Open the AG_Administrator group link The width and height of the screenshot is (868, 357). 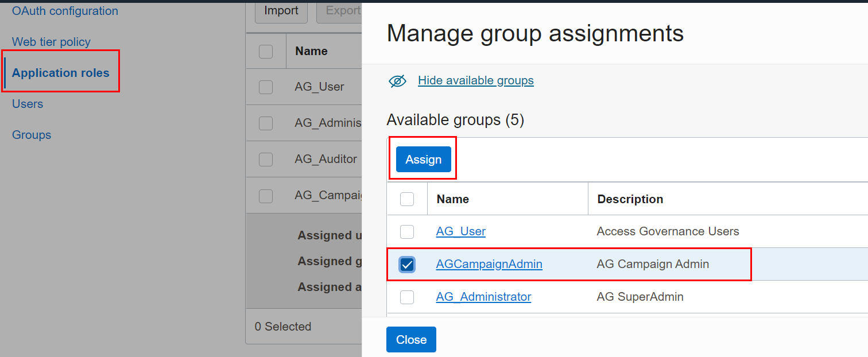(x=483, y=297)
